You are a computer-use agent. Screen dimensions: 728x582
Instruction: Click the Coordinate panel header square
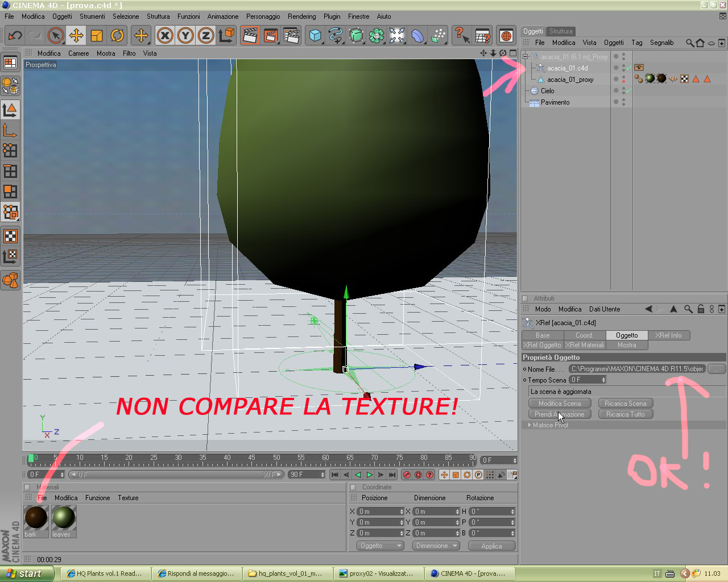[353, 487]
